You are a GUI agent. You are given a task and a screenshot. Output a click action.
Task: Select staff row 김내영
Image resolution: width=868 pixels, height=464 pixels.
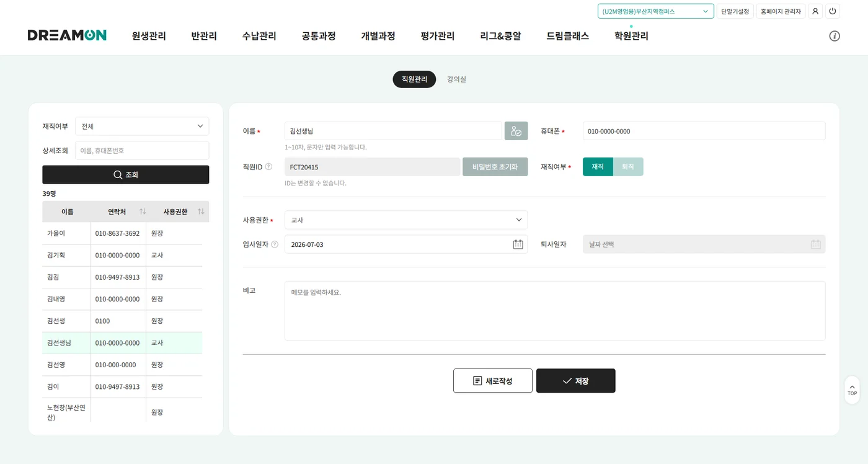pos(122,299)
